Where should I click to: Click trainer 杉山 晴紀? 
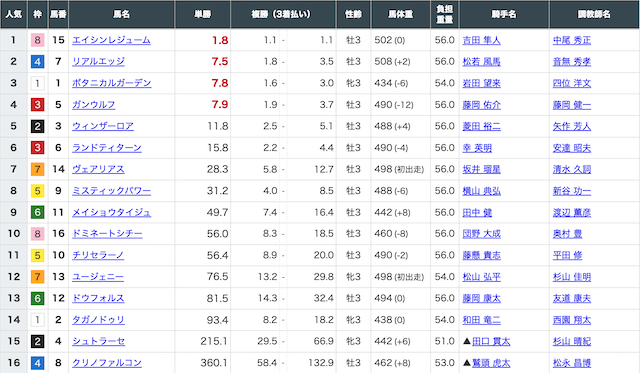572,342
